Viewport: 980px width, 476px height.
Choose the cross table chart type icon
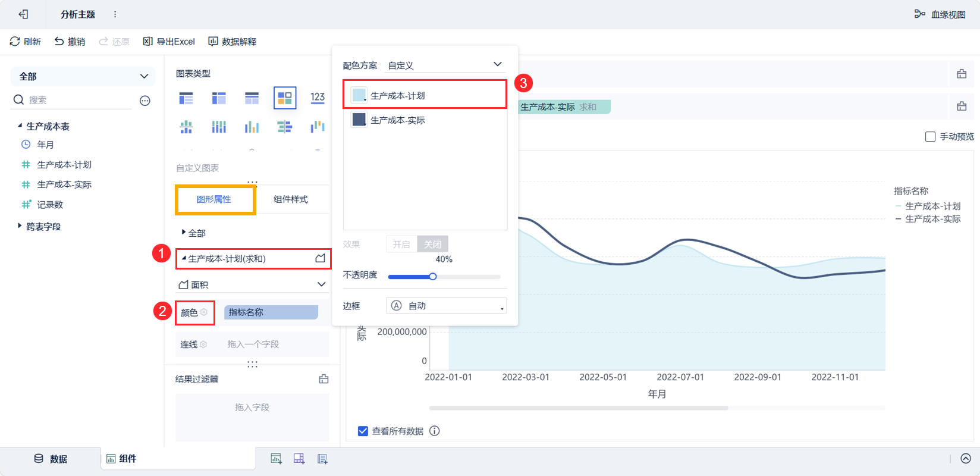(x=219, y=98)
